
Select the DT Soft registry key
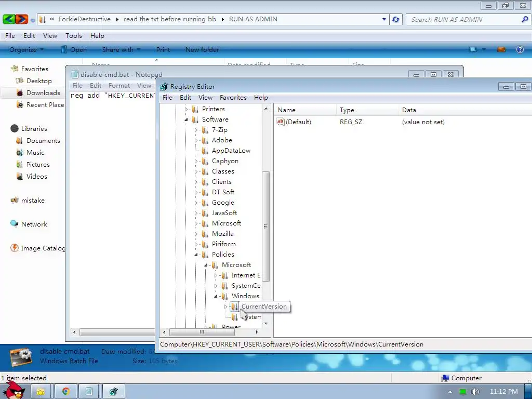[223, 192]
